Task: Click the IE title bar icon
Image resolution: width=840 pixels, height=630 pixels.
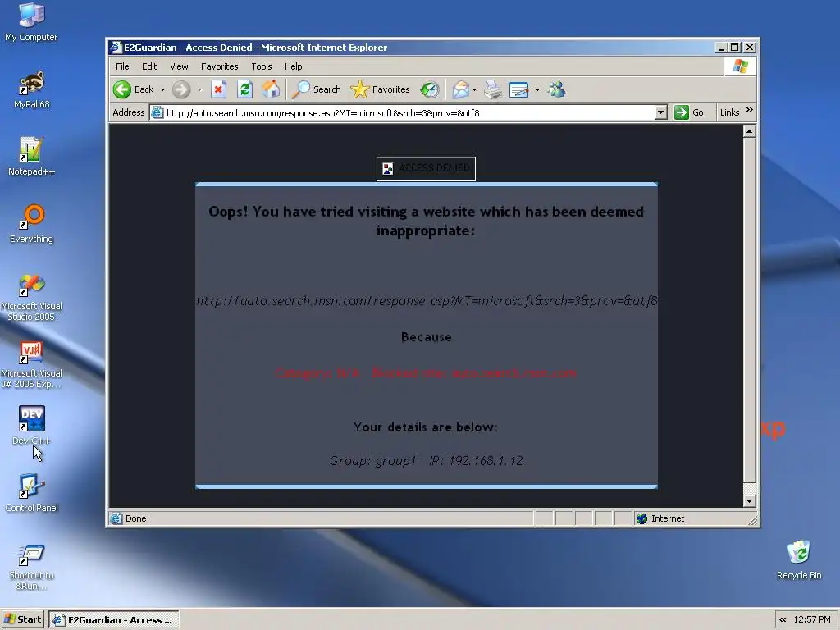Action: pyautogui.click(x=116, y=47)
